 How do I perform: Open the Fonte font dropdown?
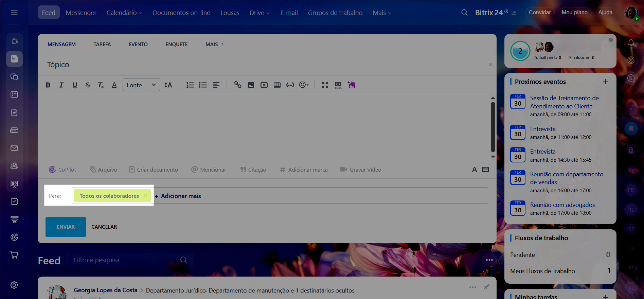click(141, 85)
